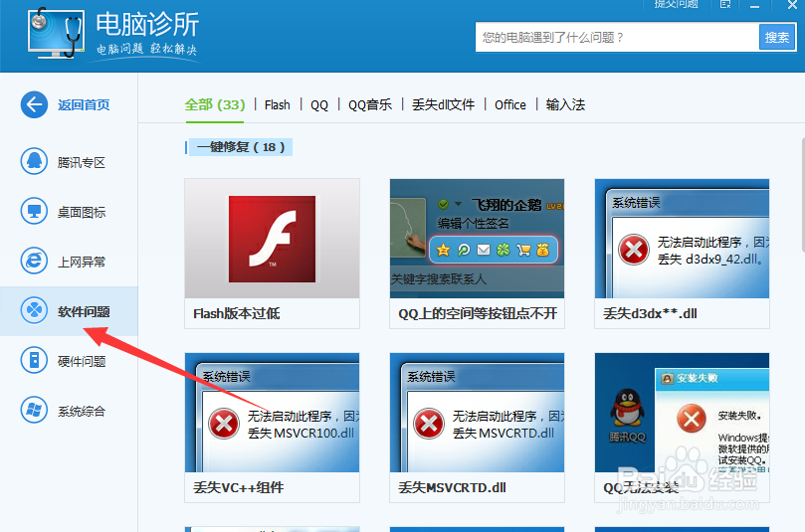Image resolution: width=805 pixels, height=532 pixels.
Task: Select the 软件问题 sidebar icon
Action: 34,311
